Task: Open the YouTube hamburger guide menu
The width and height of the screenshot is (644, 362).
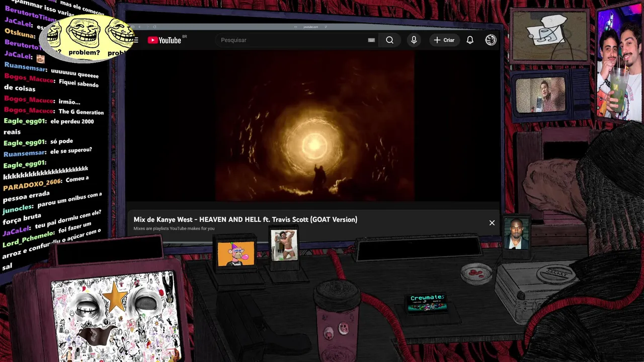Action: point(136,40)
